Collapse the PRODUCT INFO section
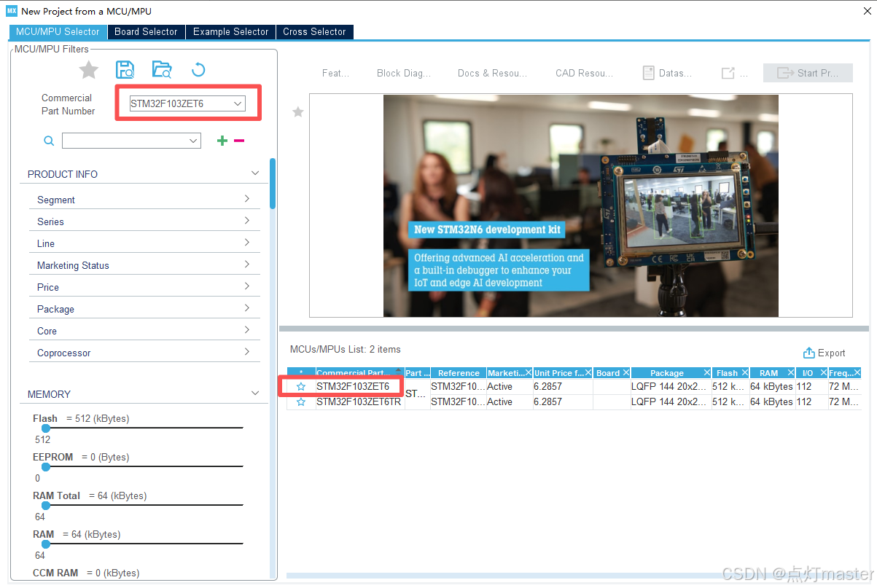 (255, 173)
